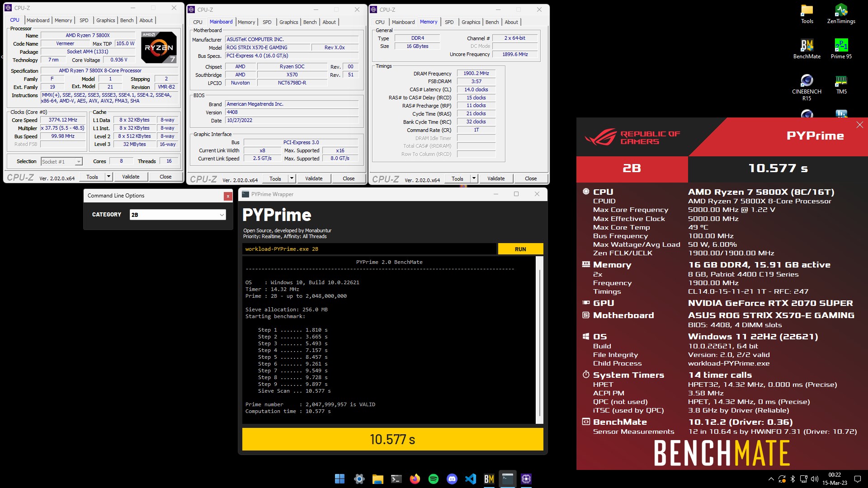Screen dimensions: 868x488
Task: Open Discord from the taskbar
Action: [452, 479]
